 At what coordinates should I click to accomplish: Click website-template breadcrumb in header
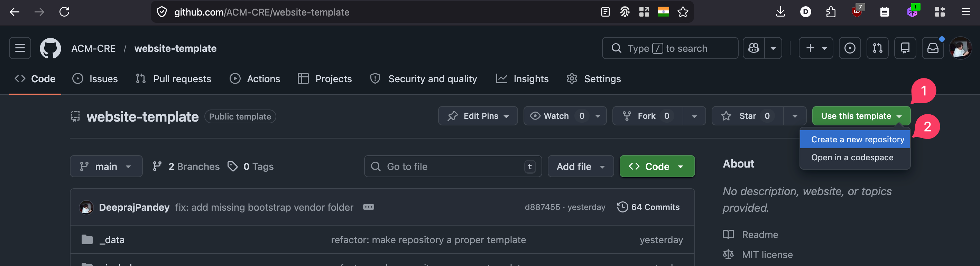(x=175, y=48)
